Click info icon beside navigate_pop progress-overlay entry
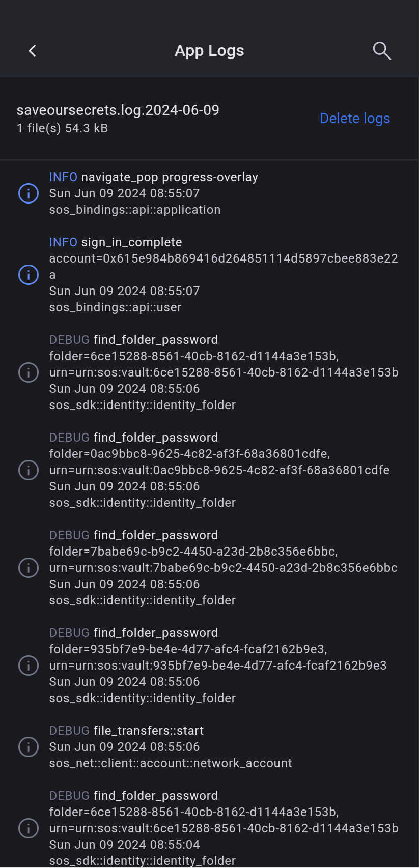Image resolution: width=419 pixels, height=868 pixels. pos(29,193)
